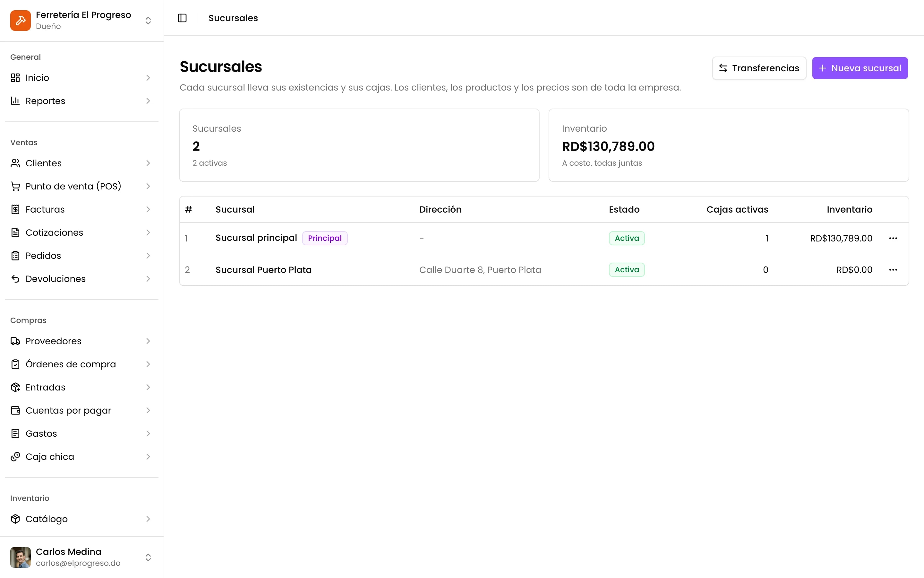This screenshot has height=578, width=924.
Task: Click the orange Ferretería El Progreso logo
Action: pyautogui.click(x=20, y=20)
